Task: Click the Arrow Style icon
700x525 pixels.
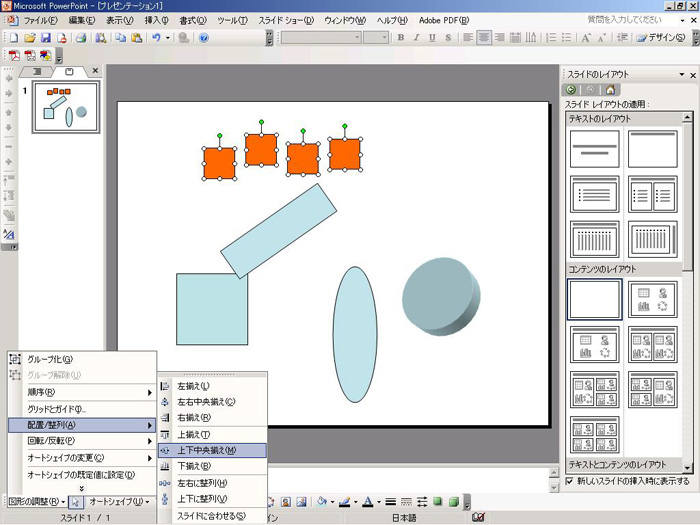Action: 422,502
